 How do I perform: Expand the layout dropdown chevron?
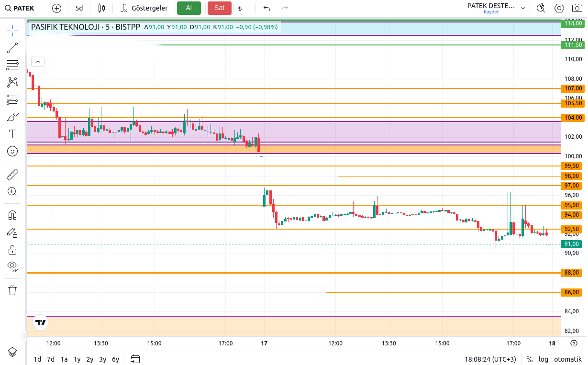pyautogui.click(x=522, y=8)
